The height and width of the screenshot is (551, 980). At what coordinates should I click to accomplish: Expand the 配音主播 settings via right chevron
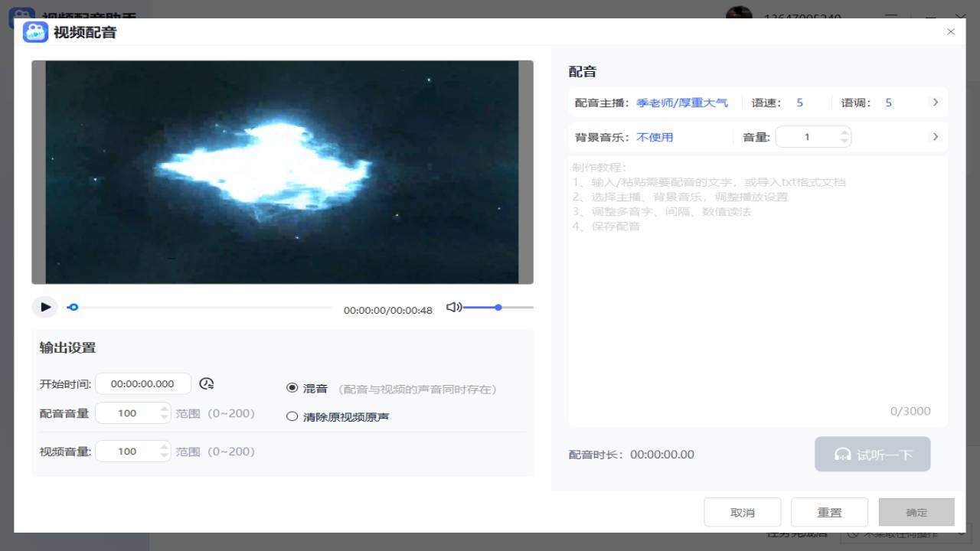(935, 101)
